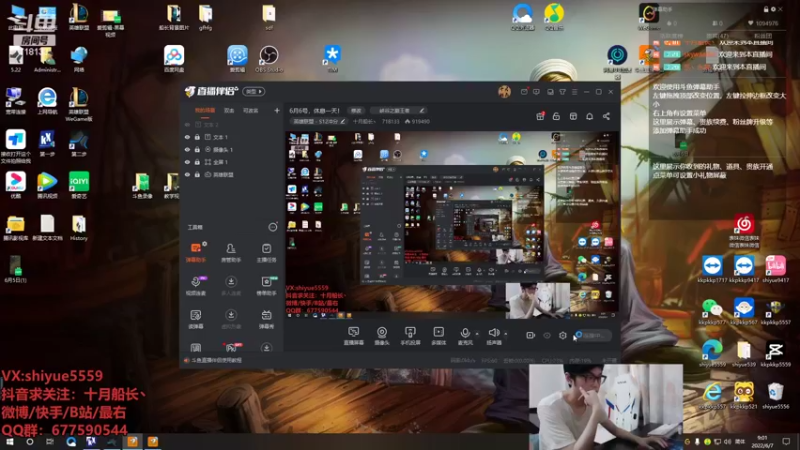800x450 pixels.
Task: Open the 弹幕秀 TV-shaped tool
Action: pos(266,319)
